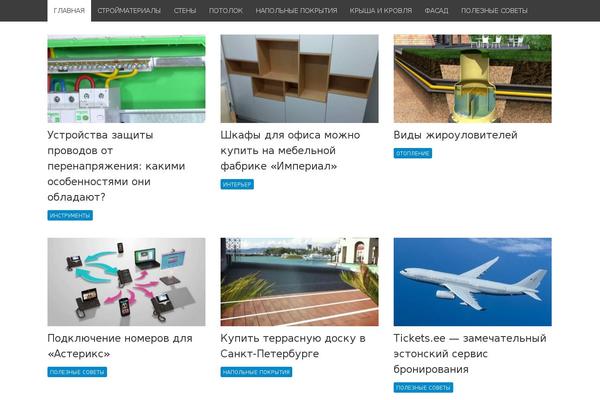Open article Купить террасную доску в Санкт-Петербурге
The image size is (600, 400).
coord(293,346)
